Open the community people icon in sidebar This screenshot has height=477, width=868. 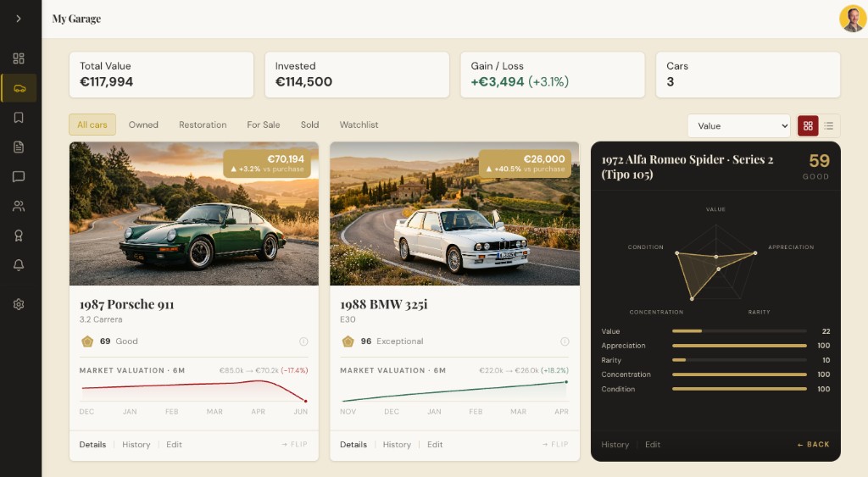pos(19,206)
